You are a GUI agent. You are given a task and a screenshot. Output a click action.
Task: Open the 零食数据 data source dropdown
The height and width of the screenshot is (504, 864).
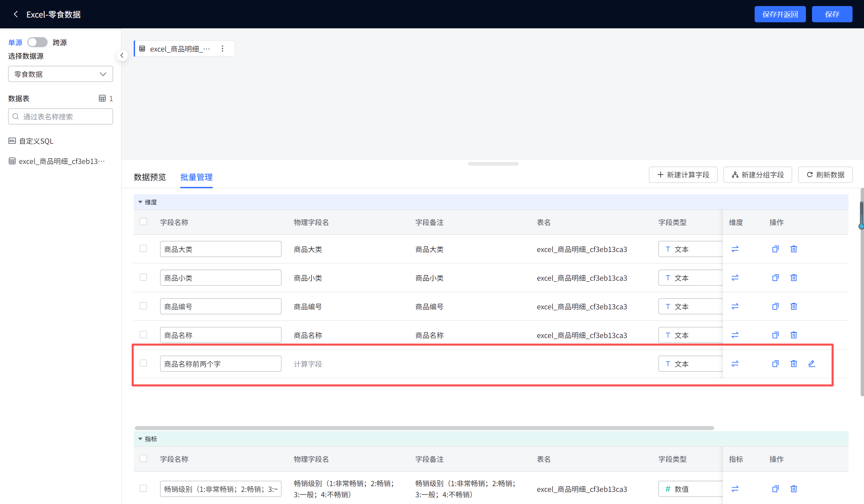[60, 74]
